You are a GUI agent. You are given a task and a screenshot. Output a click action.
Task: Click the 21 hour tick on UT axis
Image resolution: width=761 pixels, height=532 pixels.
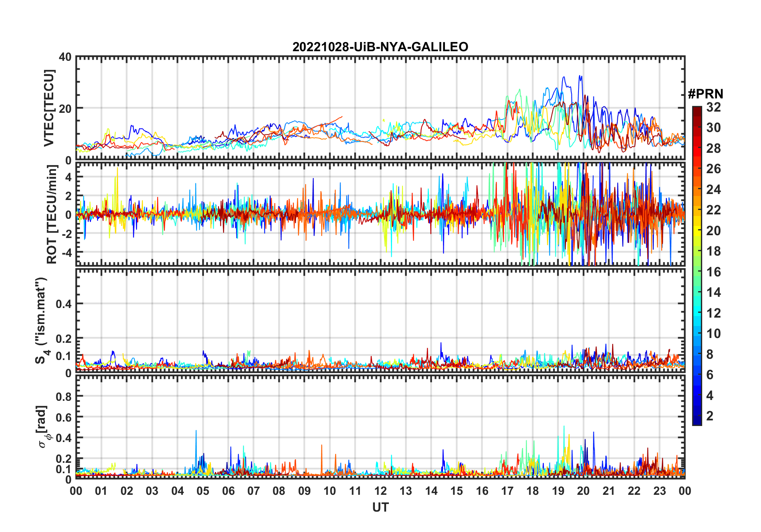[609, 491]
